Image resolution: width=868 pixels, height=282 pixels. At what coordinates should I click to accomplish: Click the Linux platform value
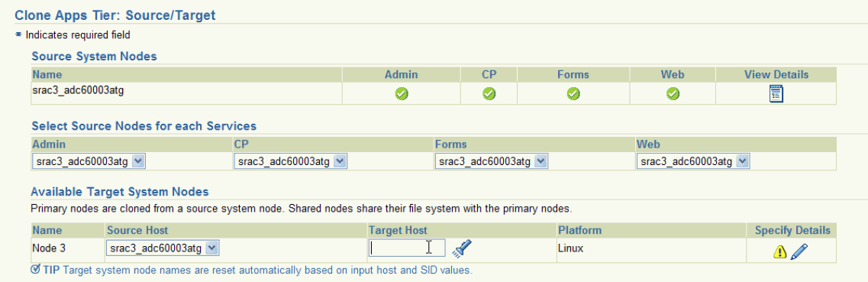pos(571,248)
